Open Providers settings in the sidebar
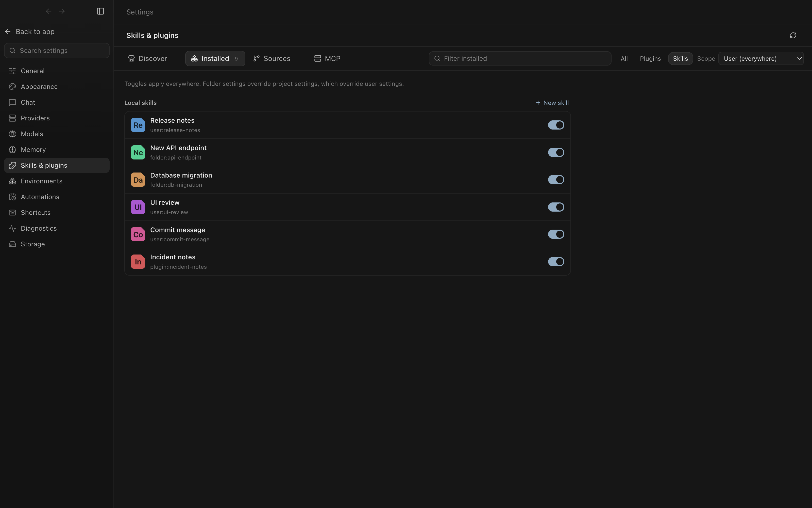This screenshot has height=508, width=812. [x=57, y=118]
